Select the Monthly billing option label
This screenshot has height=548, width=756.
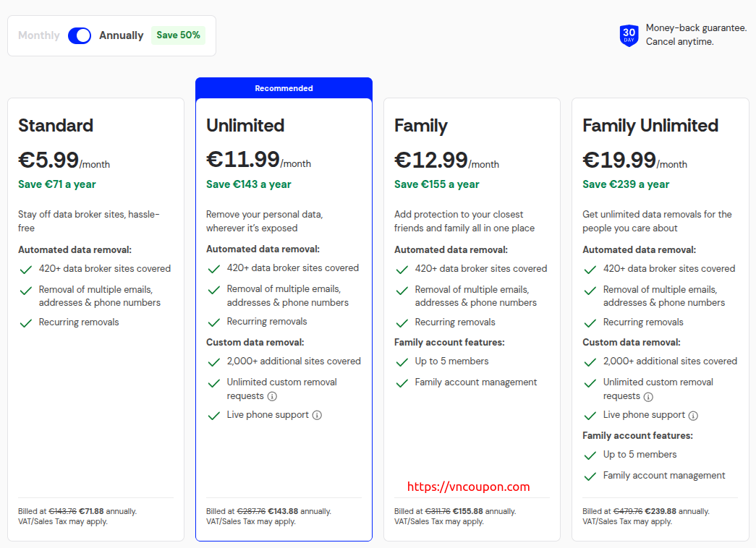[x=39, y=35]
